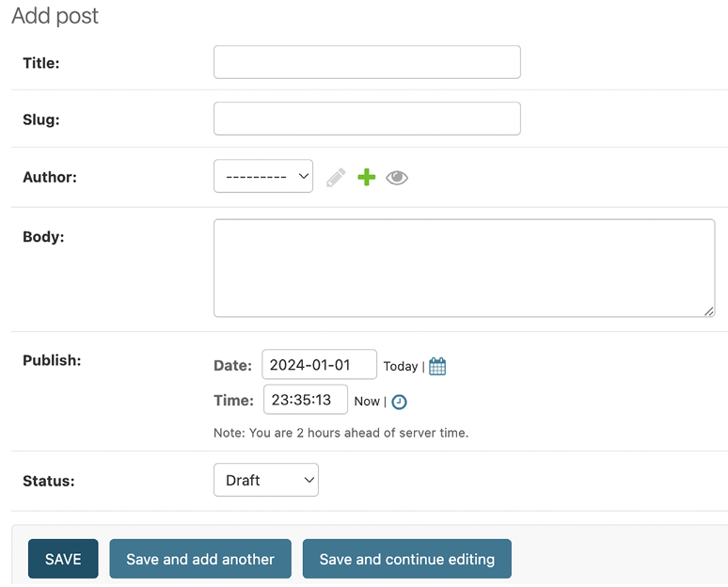Image resolution: width=728 pixels, height=587 pixels.
Task: Grab the Body textarea resize handle
Action: (x=708, y=311)
